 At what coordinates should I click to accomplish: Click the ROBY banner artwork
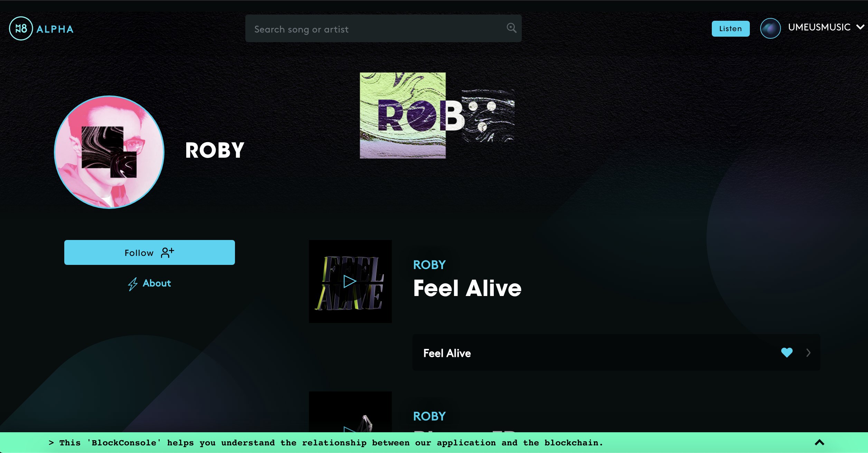point(437,115)
